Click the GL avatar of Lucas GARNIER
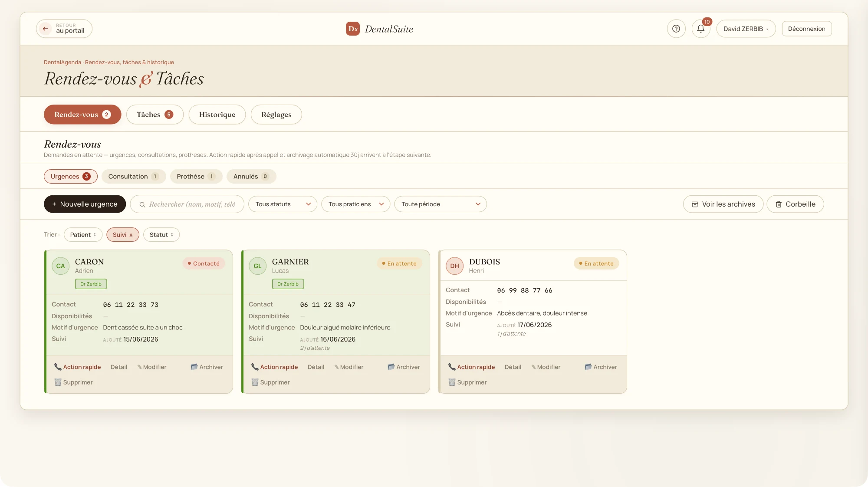This screenshot has width=868, height=487. pyautogui.click(x=257, y=266)
